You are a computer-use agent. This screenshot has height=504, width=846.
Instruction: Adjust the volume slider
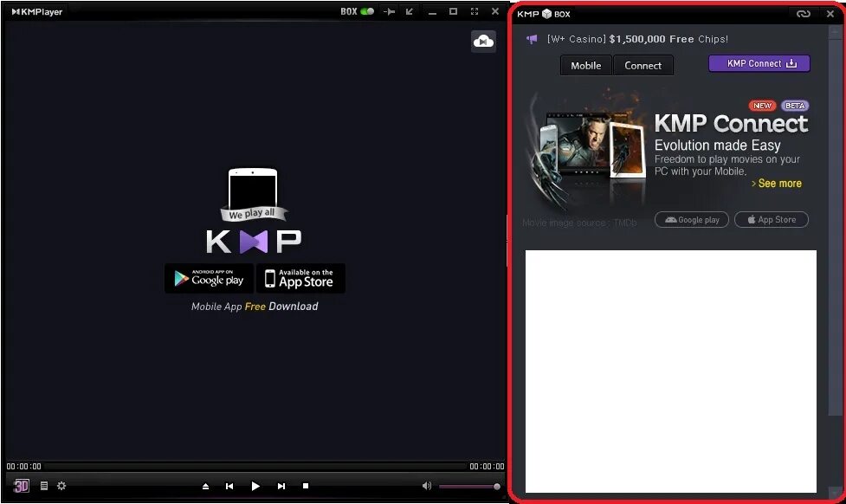(468, 486)
